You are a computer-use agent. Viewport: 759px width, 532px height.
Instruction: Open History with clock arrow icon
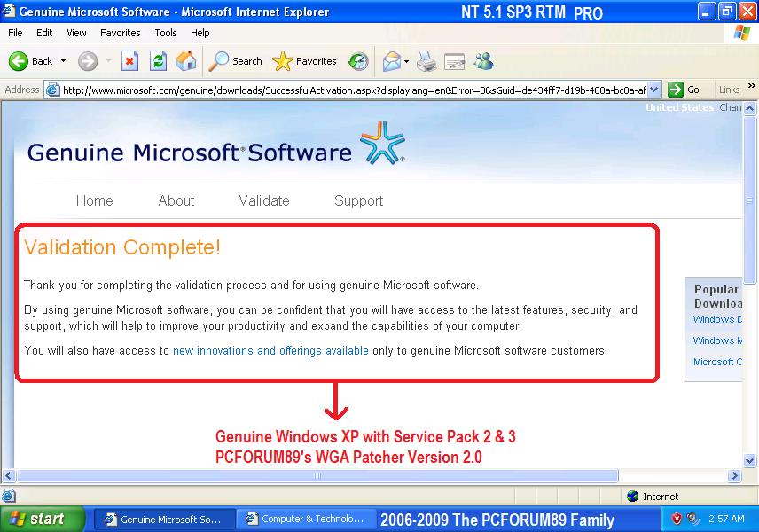359,61
